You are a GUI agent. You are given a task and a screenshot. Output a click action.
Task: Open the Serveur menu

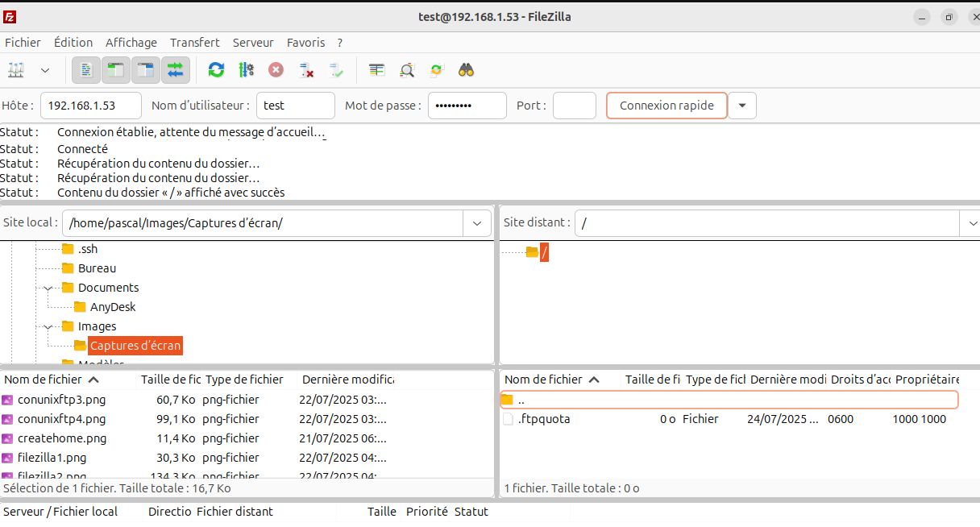(254, 42)
